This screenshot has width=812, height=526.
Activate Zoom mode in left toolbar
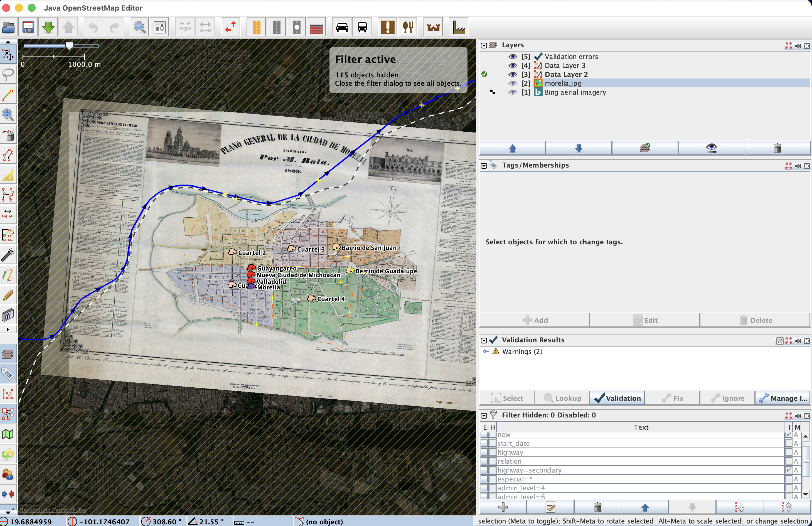point(8,115)
